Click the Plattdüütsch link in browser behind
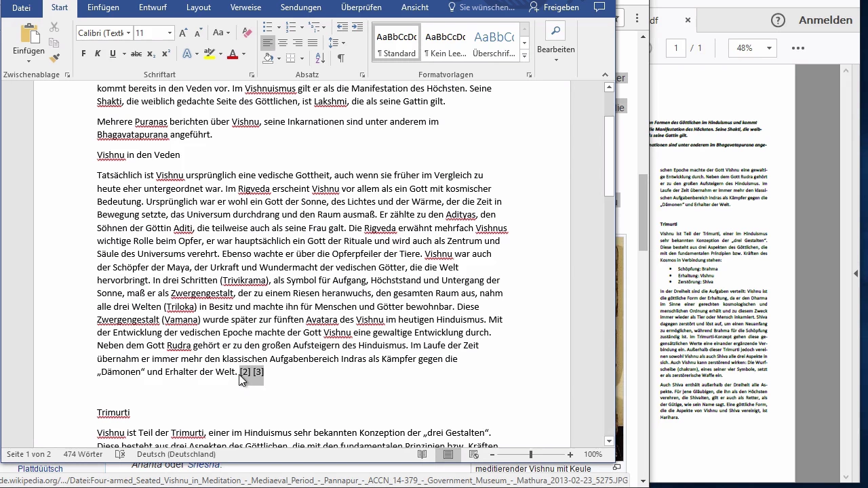Image resolution: width=868 pixels, height=488 pixels. 40,469
